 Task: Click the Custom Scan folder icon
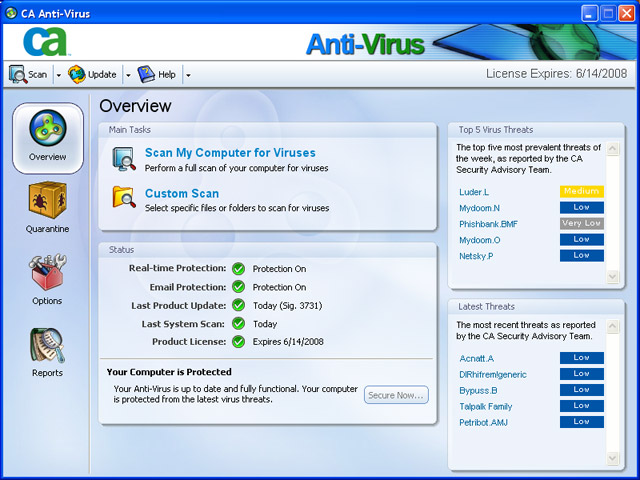(124, 197)
